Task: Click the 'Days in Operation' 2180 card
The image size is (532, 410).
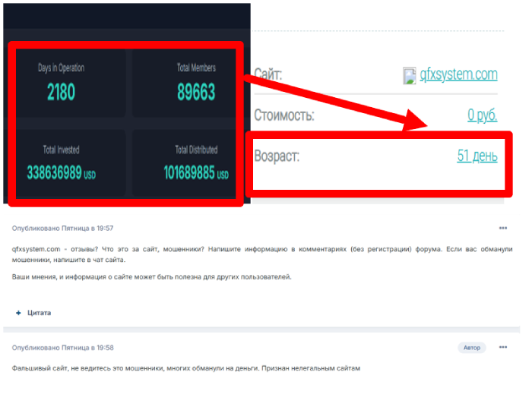Action: pyautogui.click(x=62, y=84)
